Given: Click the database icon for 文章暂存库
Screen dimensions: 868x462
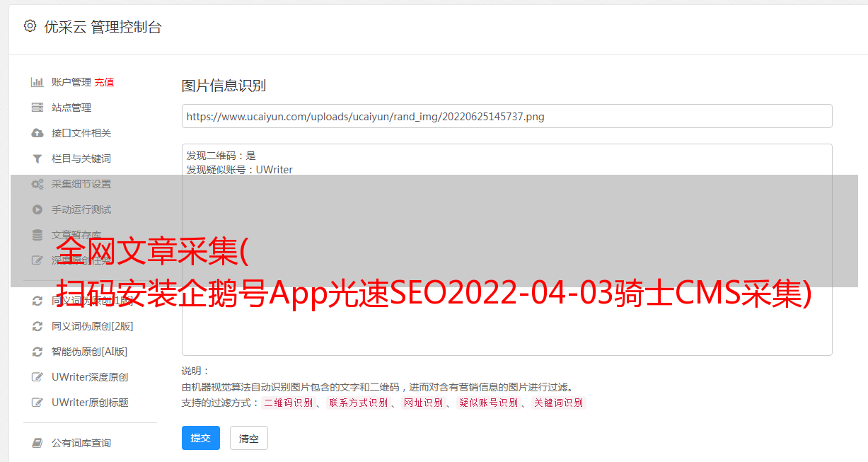Looking at the screenshot, I should (37, 235).
